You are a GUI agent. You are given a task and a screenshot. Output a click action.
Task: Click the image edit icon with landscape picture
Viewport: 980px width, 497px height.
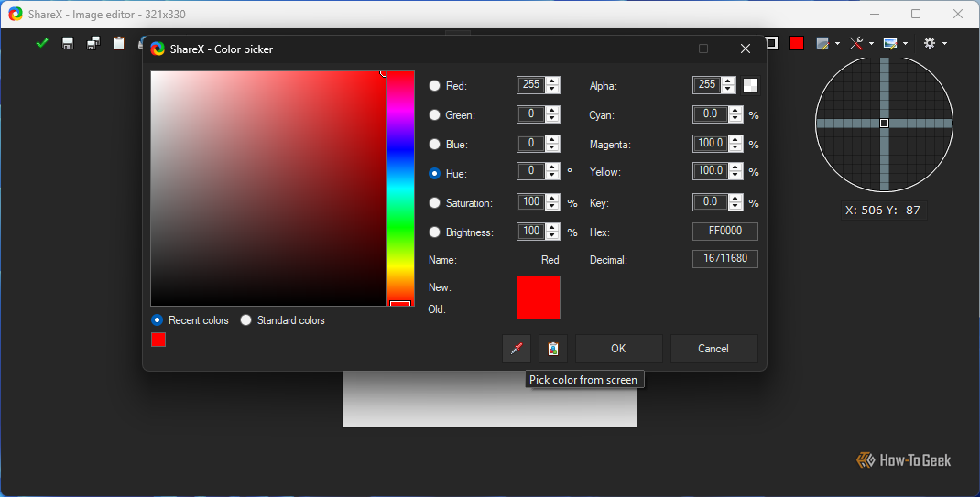pyautogui.click(x=890, y=43)
